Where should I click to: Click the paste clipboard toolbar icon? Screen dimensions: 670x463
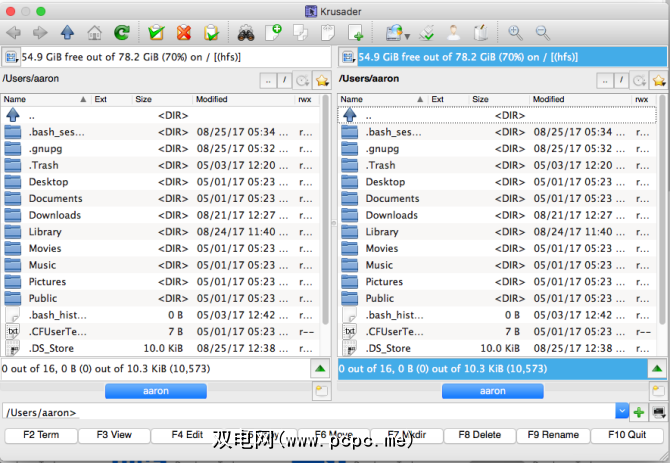tap(328, 32)
